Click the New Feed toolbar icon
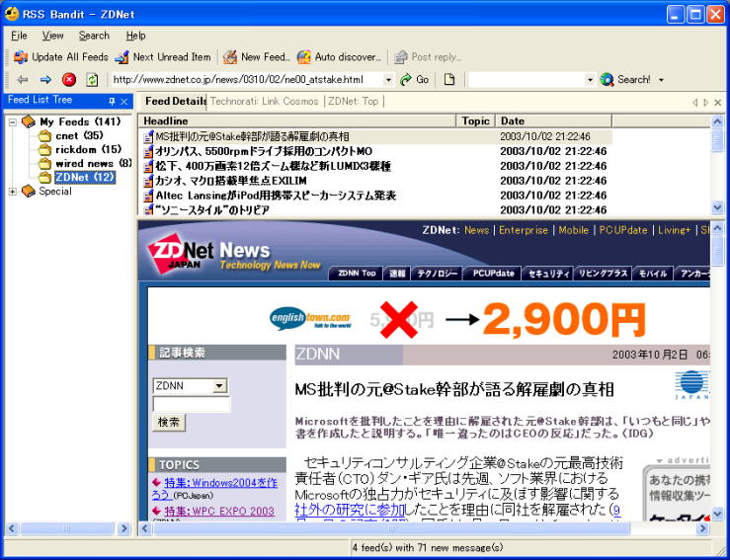 click(x=230, y=57)
